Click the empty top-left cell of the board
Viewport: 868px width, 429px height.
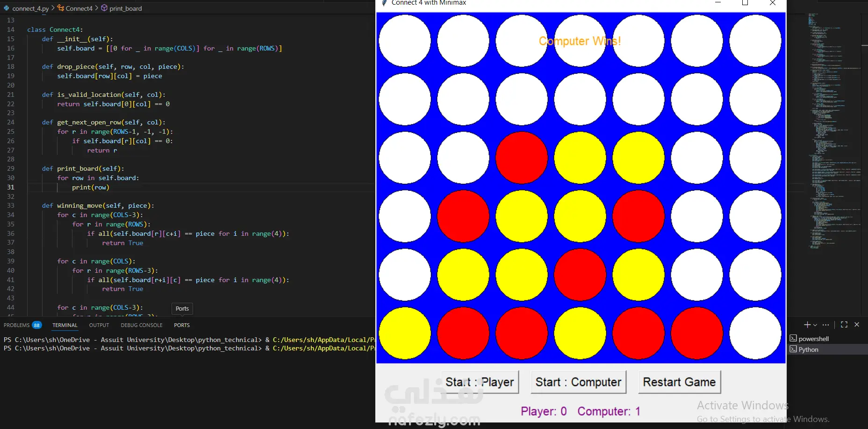coord(405,41)
